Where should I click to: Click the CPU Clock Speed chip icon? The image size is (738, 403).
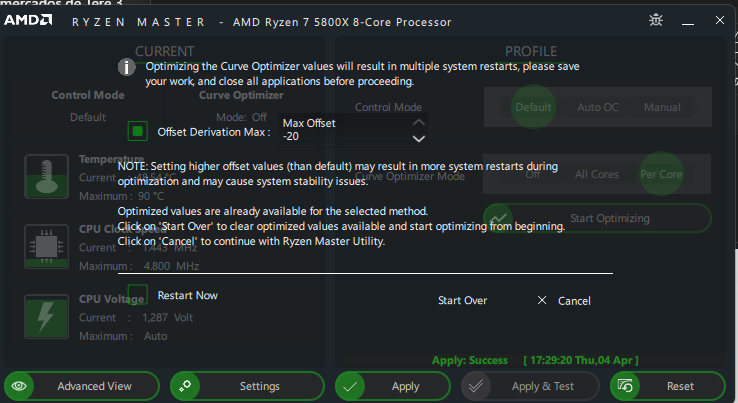point(47,246)
